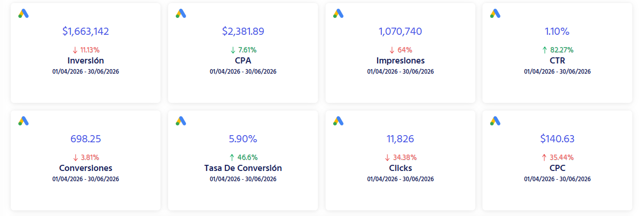Click Google Ads icon on Tasa De Conversión card
The image size is (644, 216).
click(x=181, y=121)
